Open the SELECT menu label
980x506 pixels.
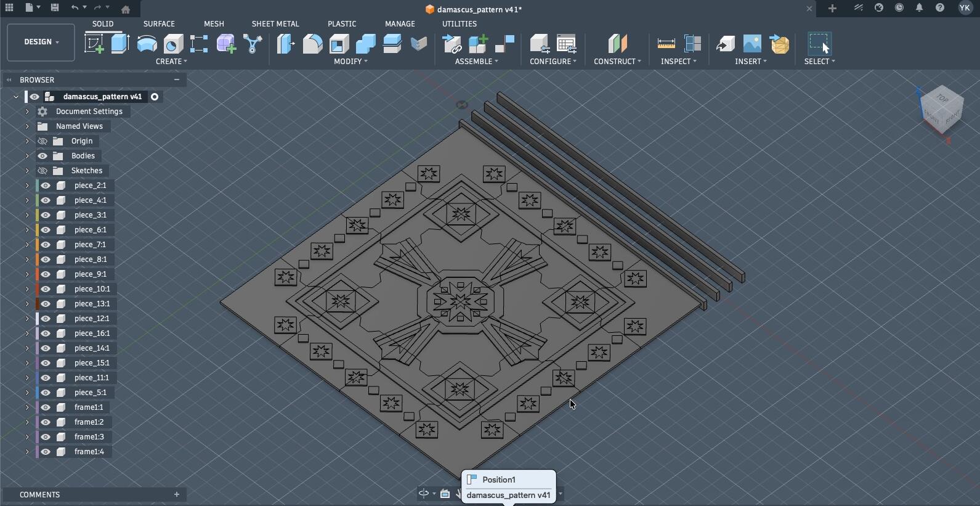tap(820, 62)
